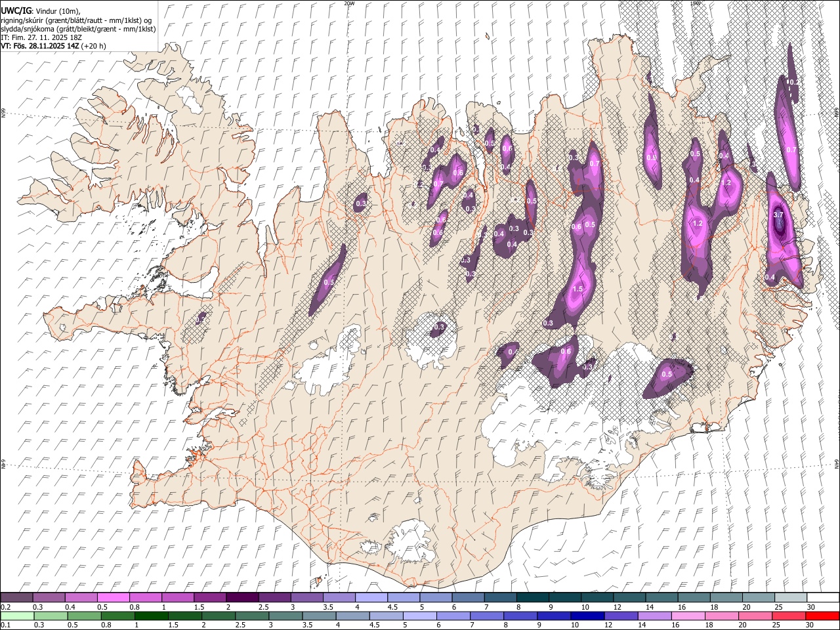
Task: Click the pale green 0.1 swatch in rain legend
Action: [x=17, y=616]
